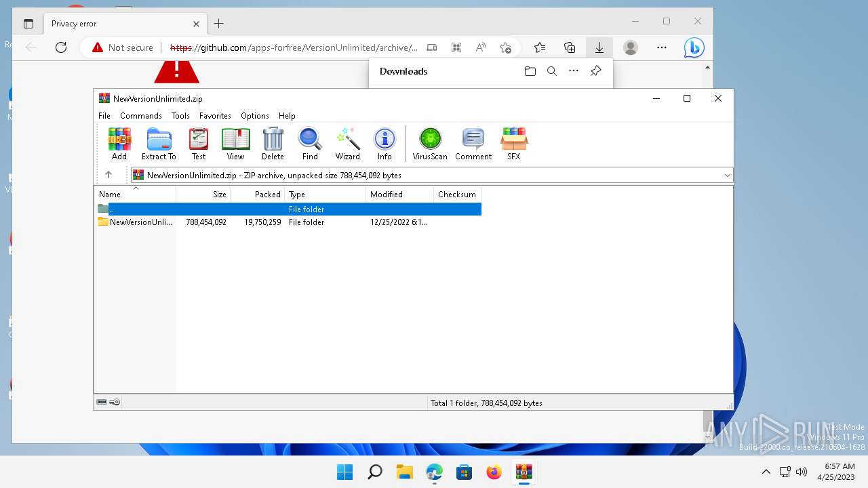The width and height of the screenshot is (868, 488).
Task: Open the Commands menu
Action: tap(141, 116)
